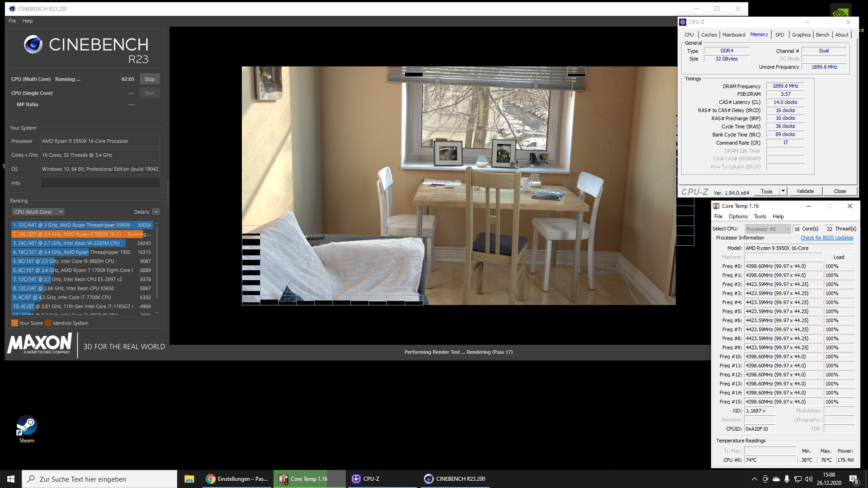Image resolution: width=868 pixels, height=488 pixels.
Task: Open the Help menu in Core Temp
Action: [x=778, y=216]
